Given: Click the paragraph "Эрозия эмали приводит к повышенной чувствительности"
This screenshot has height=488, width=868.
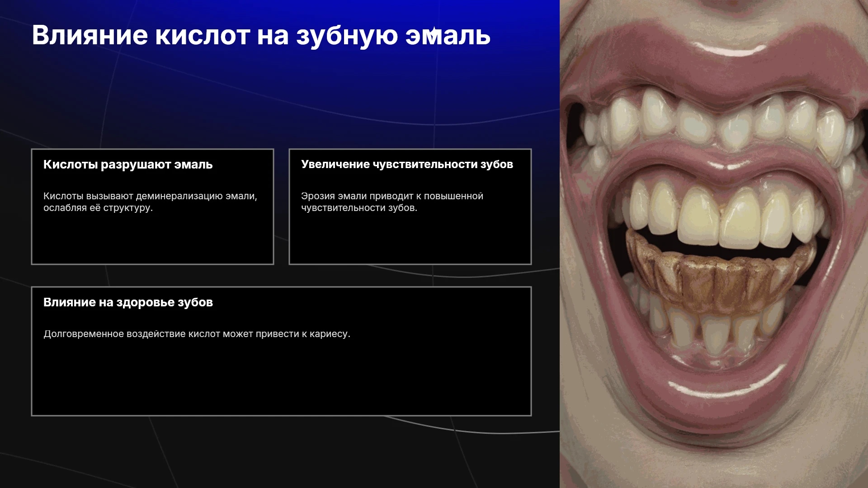Looking at the screenshot, I should click(392, 202).
